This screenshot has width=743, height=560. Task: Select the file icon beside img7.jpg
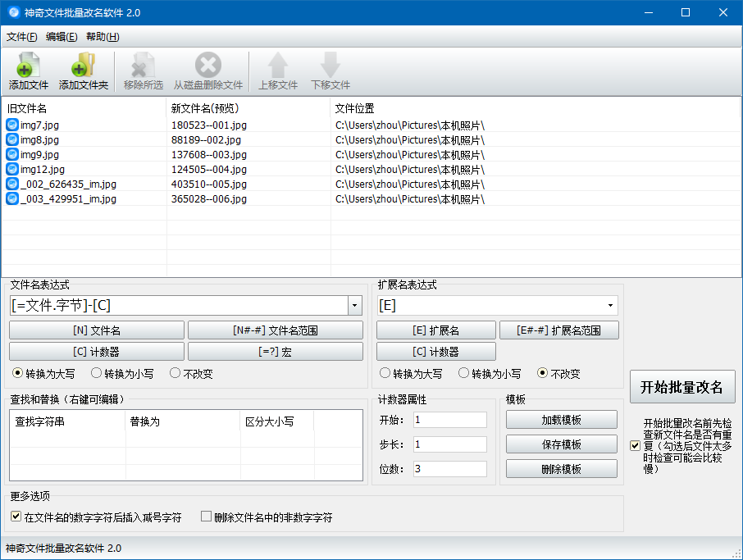(12, 125)
